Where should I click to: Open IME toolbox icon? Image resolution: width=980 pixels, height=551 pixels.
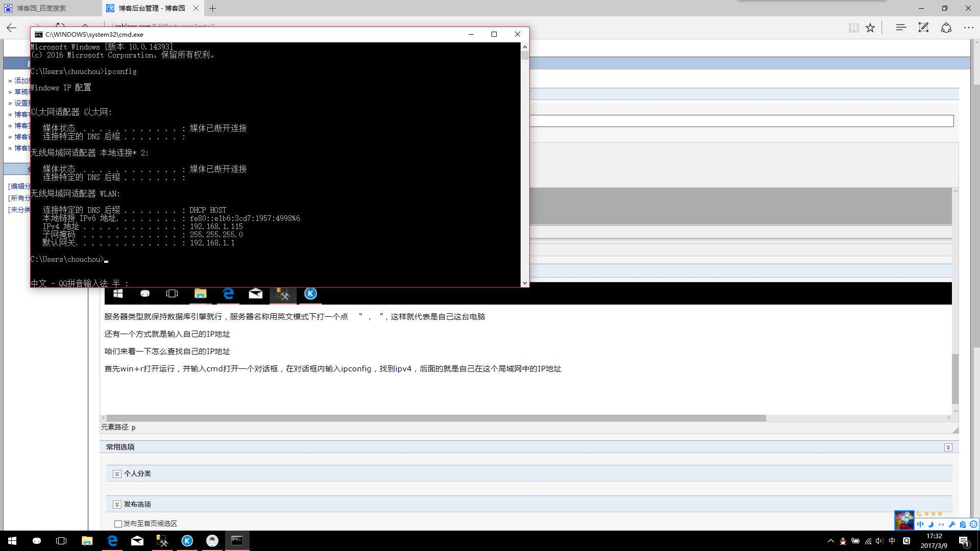[x=963, y=524]
